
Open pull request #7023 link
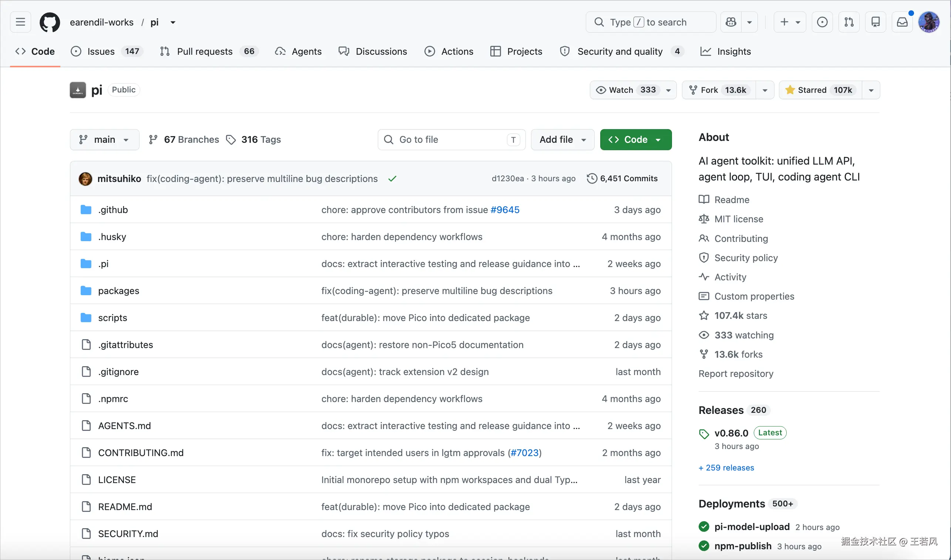[525, 453]
